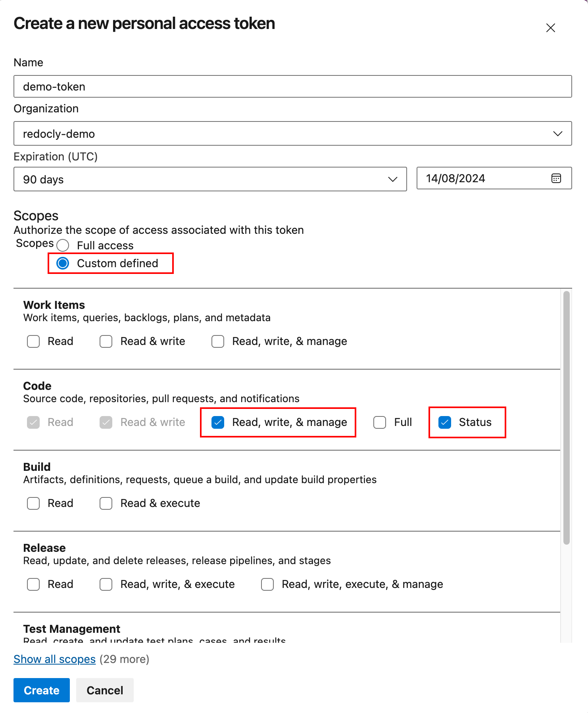The width and height of the screenshot is (588, 713).
Task: Click the Release section heading
Action: (44, 548)
